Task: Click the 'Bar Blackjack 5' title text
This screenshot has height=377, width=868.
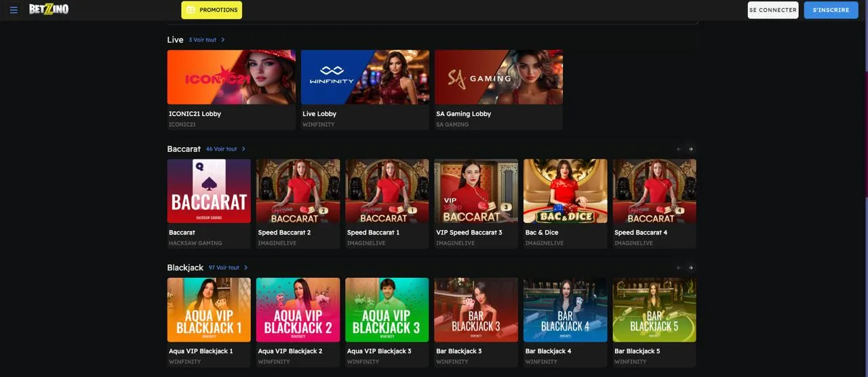Action: pos(637,351)
